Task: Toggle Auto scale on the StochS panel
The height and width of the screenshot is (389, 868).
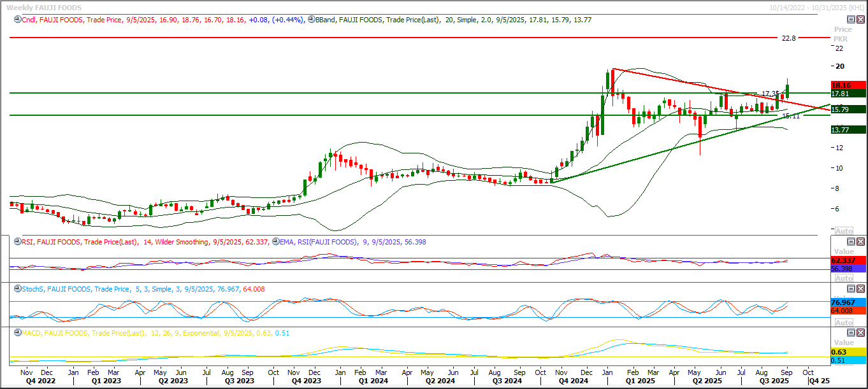Action: (x=844, y=323)
